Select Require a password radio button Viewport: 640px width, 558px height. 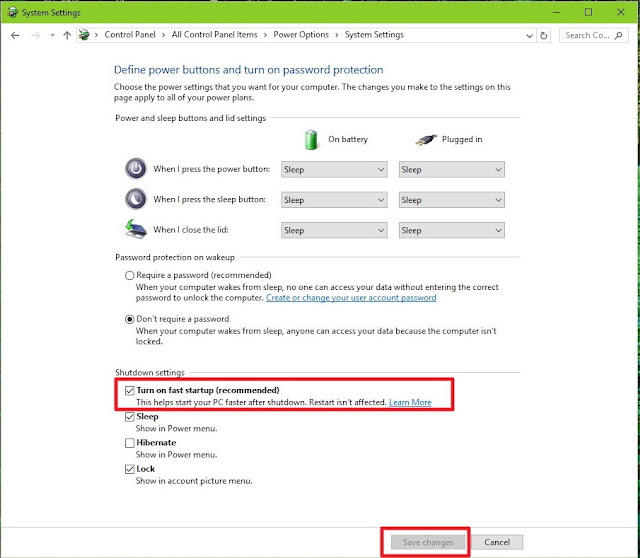click(129, 276)
